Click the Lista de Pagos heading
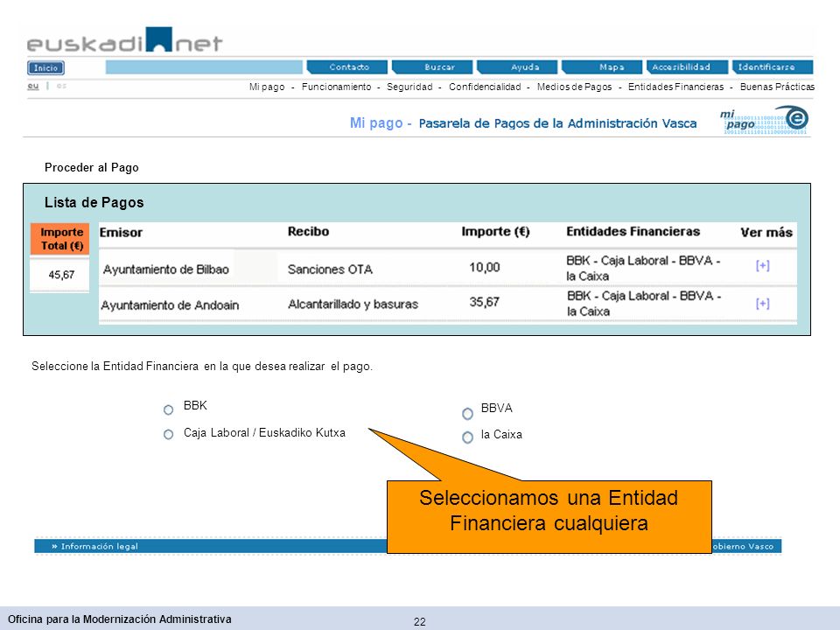The height and width of the screenshot is (630, 840). pos(94,202)
